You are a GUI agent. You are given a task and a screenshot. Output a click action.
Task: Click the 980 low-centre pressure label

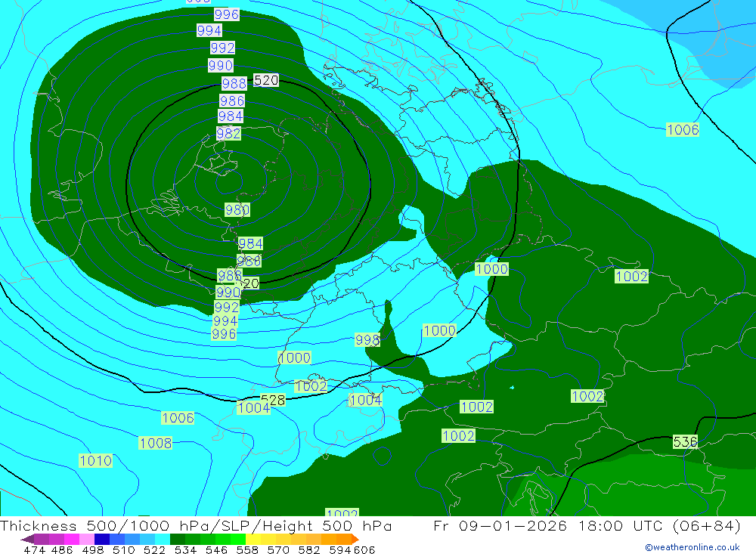(237, 210)
